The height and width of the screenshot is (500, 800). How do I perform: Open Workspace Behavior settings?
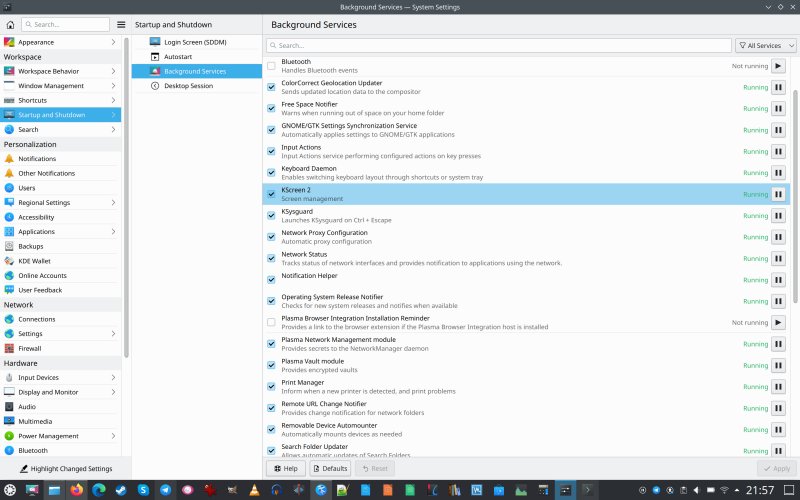coord(61,71)
